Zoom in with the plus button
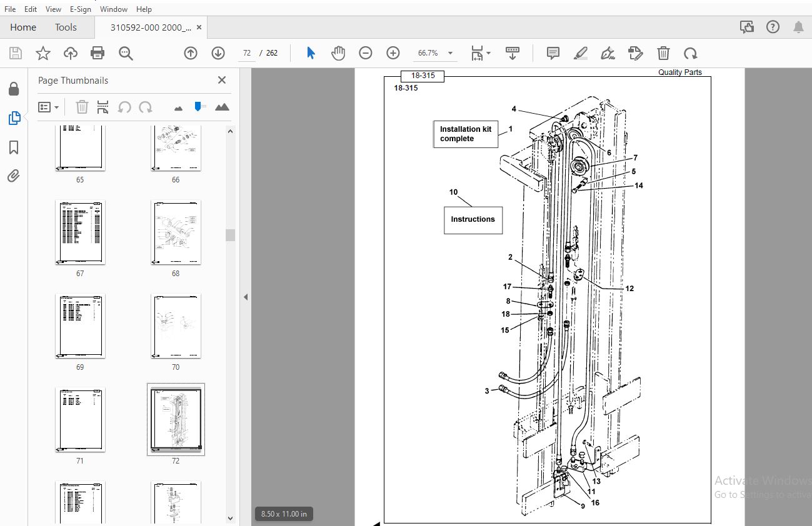The height and width of the screenshot is (526, 812). tap(393, 53)
